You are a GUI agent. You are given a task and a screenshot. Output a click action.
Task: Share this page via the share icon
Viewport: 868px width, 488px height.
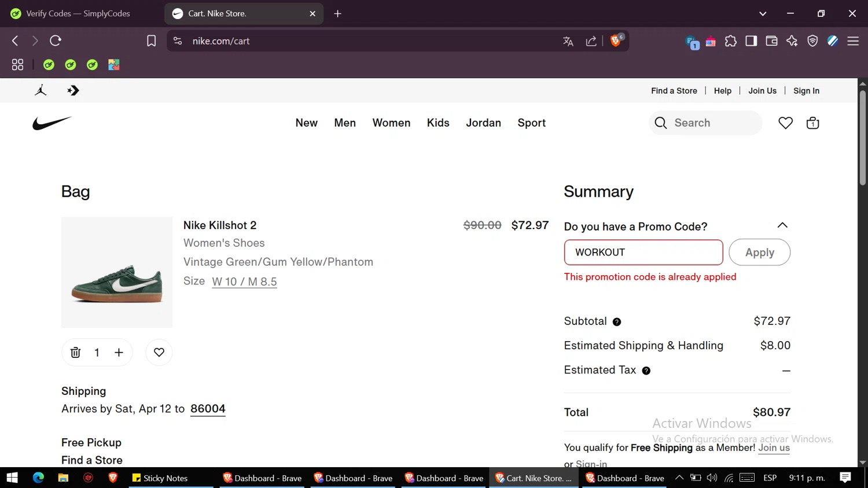tap(591, 41)
